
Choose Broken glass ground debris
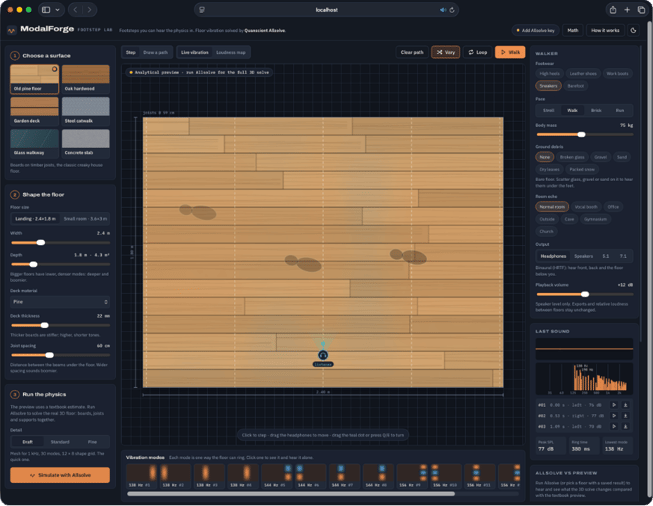pyautogui.click(x=572, y=157)
